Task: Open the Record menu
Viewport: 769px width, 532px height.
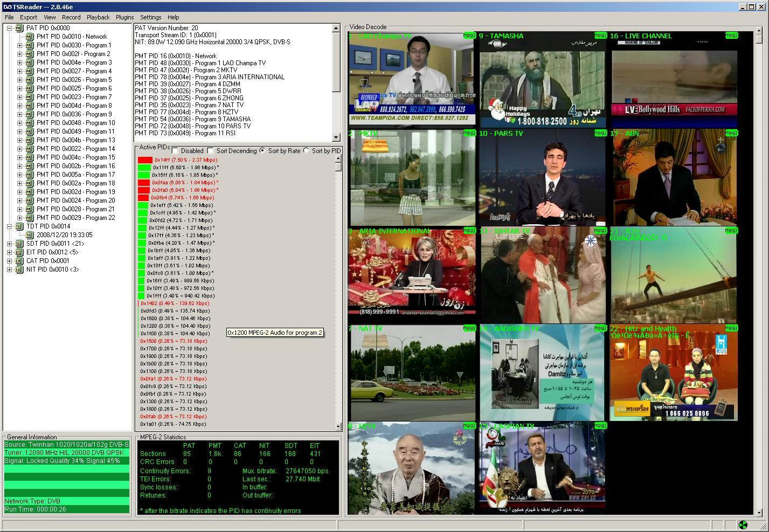Action: tap(71, 17)
